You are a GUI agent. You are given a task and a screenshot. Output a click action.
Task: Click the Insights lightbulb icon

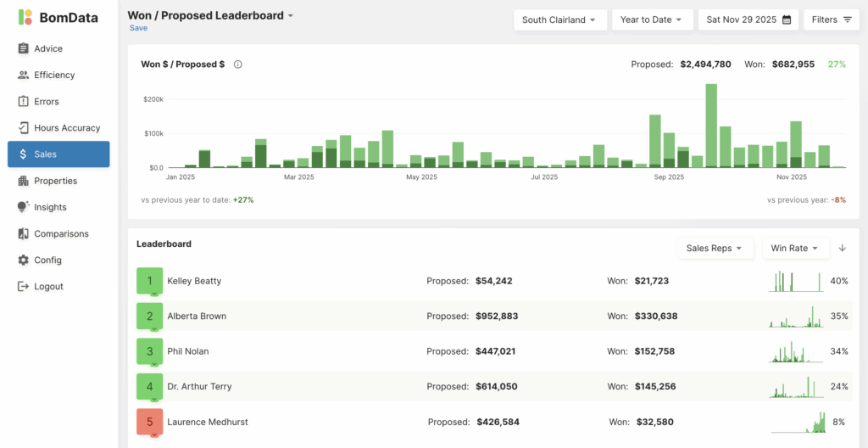[x=24, y=207]
